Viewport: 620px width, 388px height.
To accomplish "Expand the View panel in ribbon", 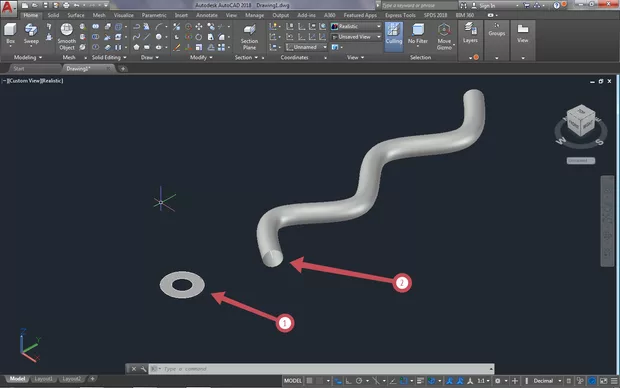I will 355,57.
